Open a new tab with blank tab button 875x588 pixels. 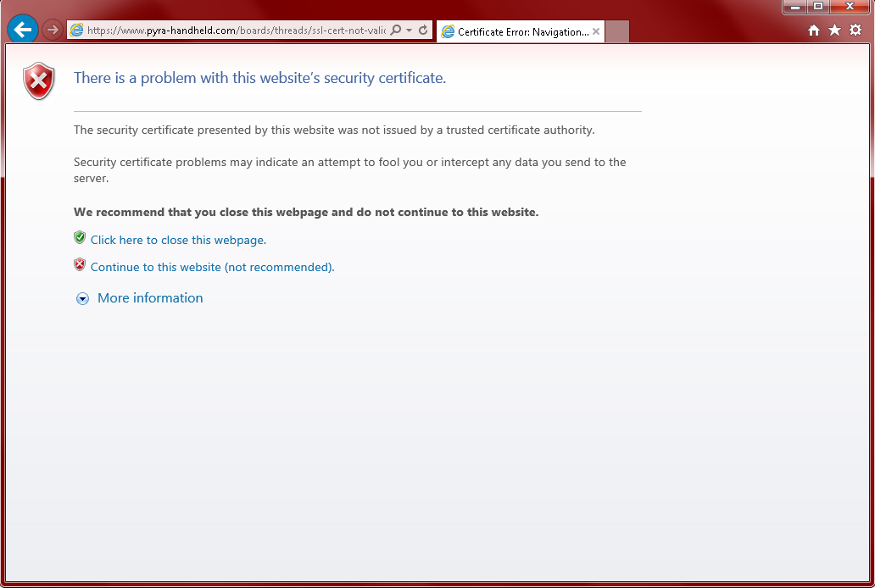pos(617,32)
